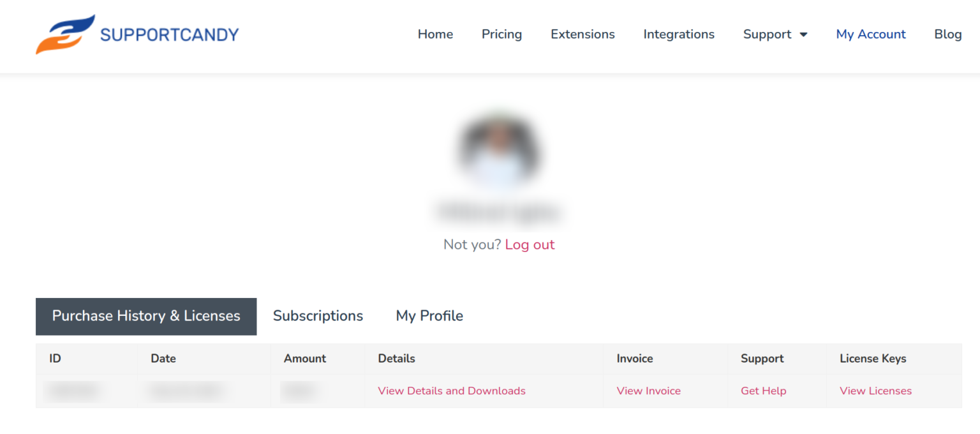Viewport: 980px width, 434px height.
Task: Click the Get Help link
Action: 763,391
